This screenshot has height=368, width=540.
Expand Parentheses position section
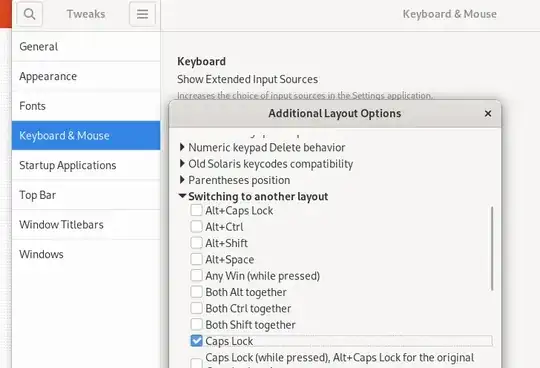[x=182, y=180]
